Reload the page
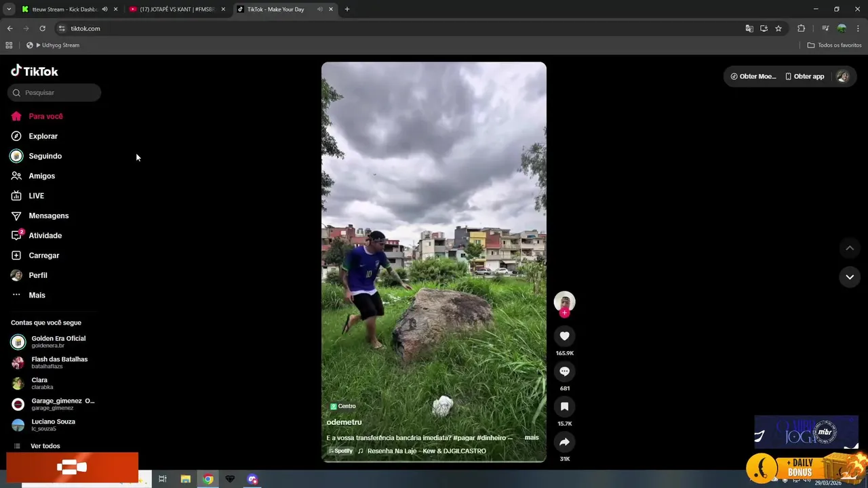868x488 pixels. point(42,28)
